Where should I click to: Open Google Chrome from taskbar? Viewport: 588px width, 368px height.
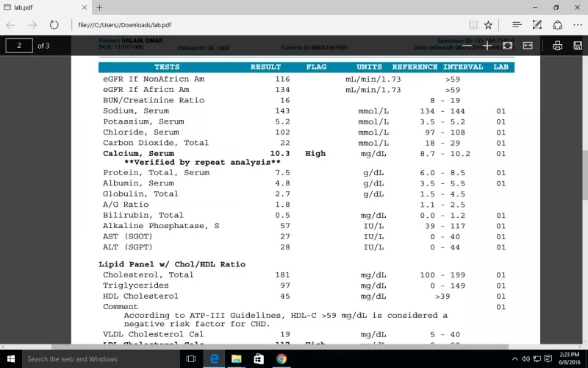click(x=282, y=359)
